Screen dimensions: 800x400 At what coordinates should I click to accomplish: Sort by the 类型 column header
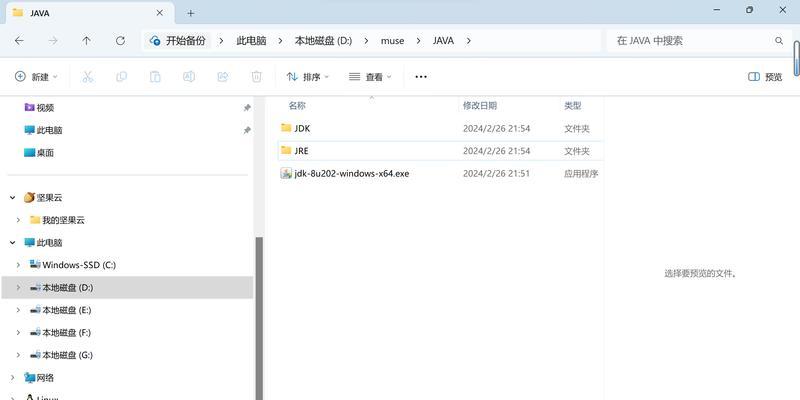point(572,106)
